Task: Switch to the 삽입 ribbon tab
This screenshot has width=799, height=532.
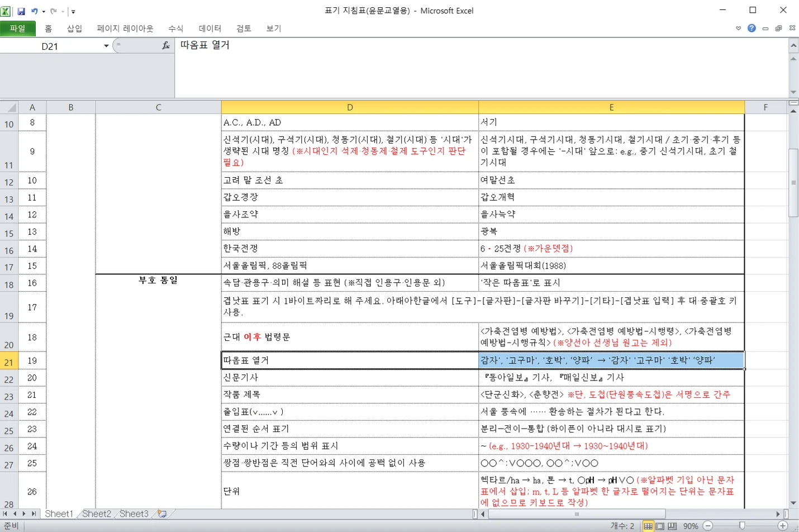Action: pos(74,28)
